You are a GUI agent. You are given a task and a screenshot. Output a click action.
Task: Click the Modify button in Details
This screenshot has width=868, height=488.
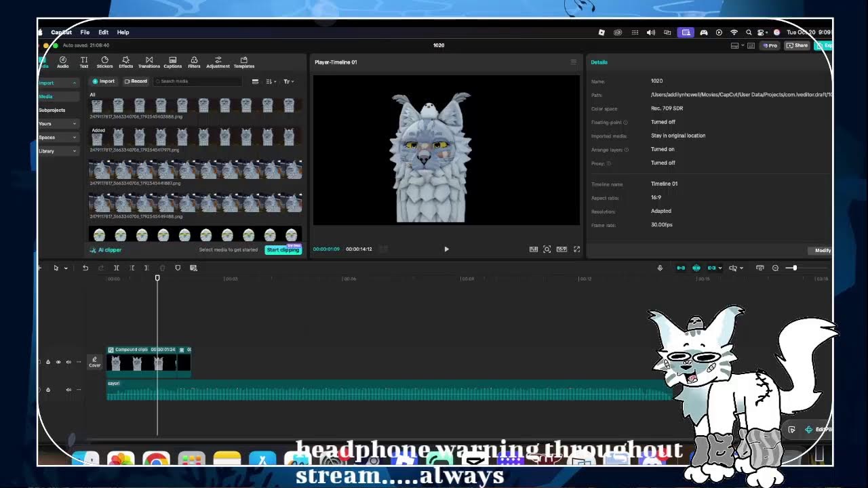coord(823,250)
